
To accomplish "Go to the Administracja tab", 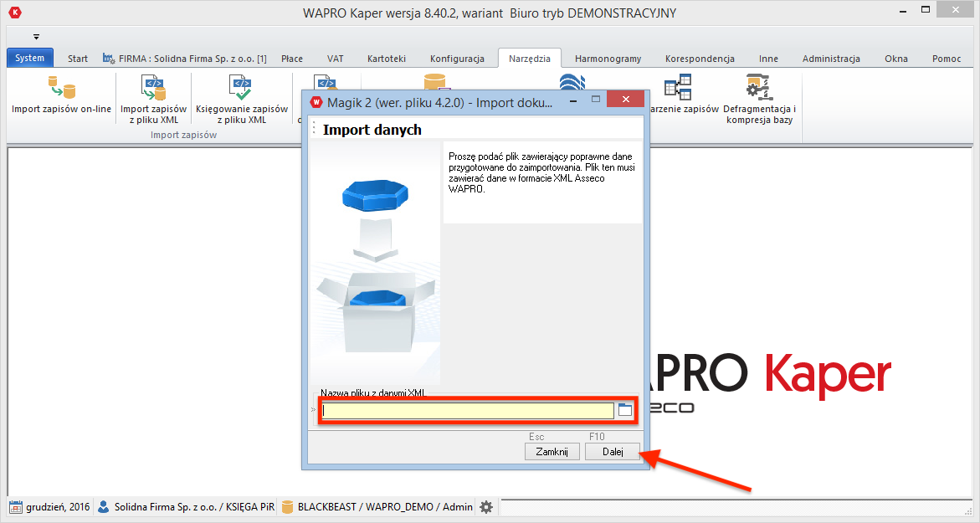I will (x=830, y=59).
